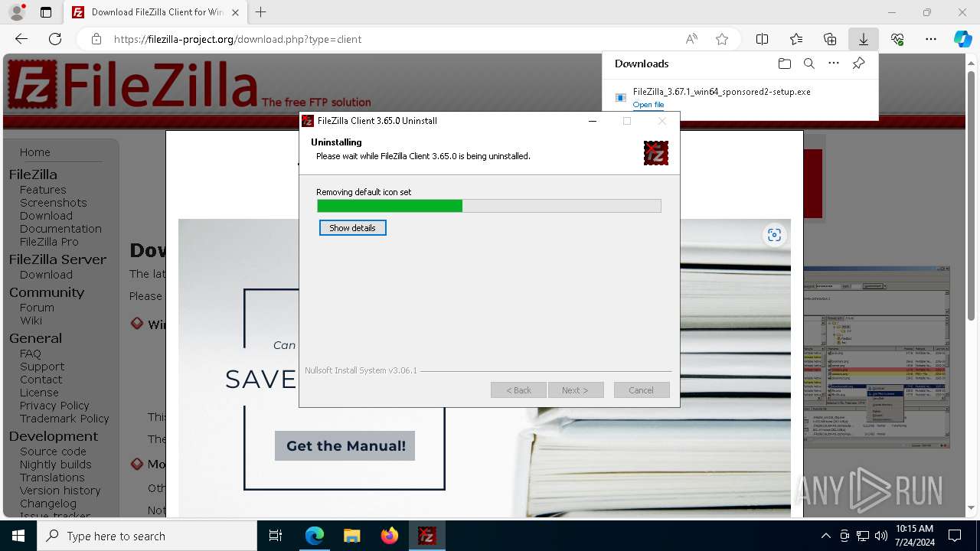Open Task View on the taskbar
The width and height of the screenshot is (980, 551).
pos(276,536)
